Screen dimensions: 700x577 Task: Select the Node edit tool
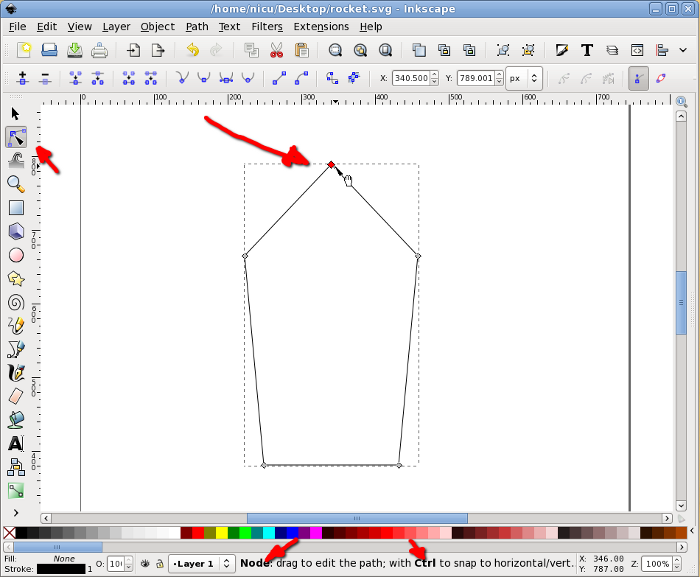pos(16,137)
